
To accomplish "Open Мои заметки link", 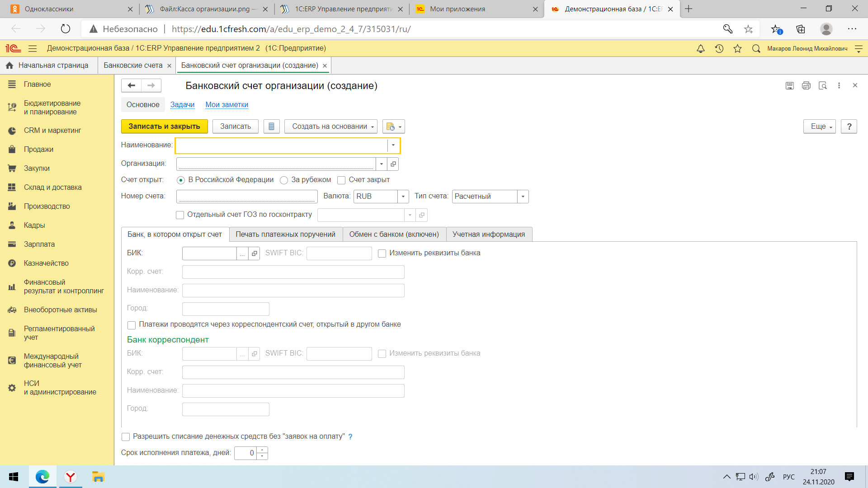I will [226, 104].
